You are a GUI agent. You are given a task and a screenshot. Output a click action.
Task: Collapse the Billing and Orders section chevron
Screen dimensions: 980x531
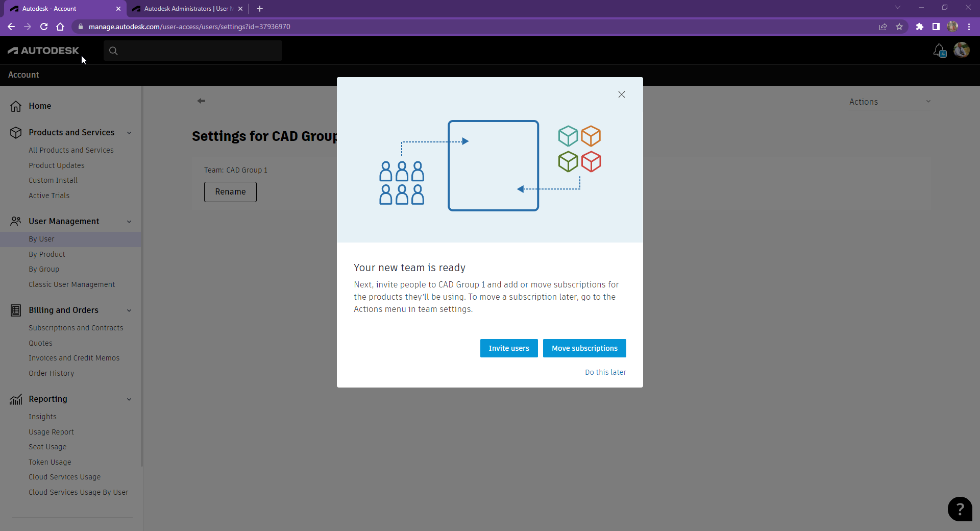(129, 310)
